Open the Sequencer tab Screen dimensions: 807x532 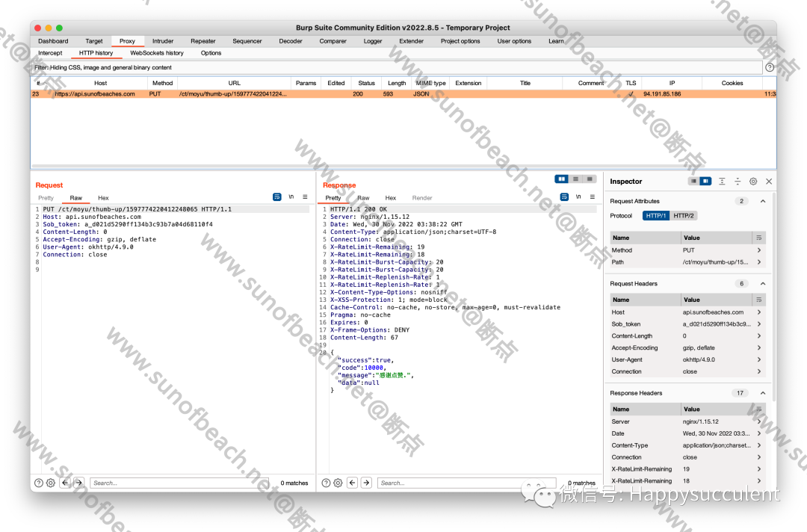pos(247,41)
